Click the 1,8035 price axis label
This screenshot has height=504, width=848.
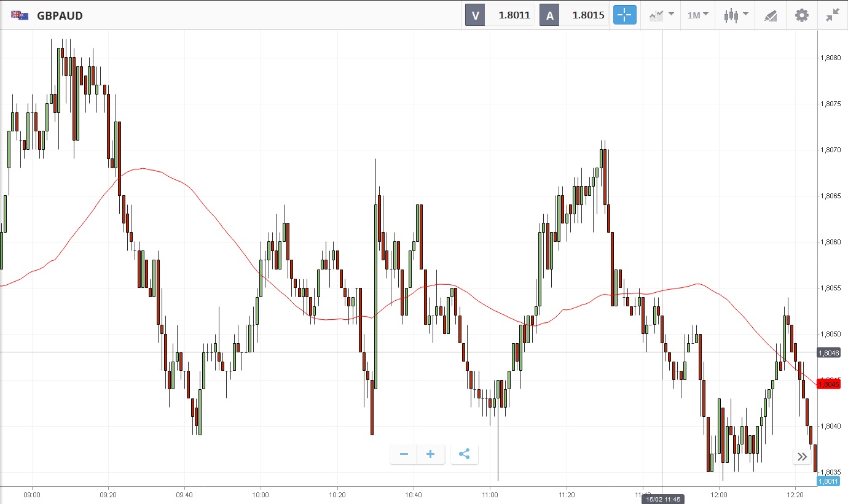(x=830, y=473)
